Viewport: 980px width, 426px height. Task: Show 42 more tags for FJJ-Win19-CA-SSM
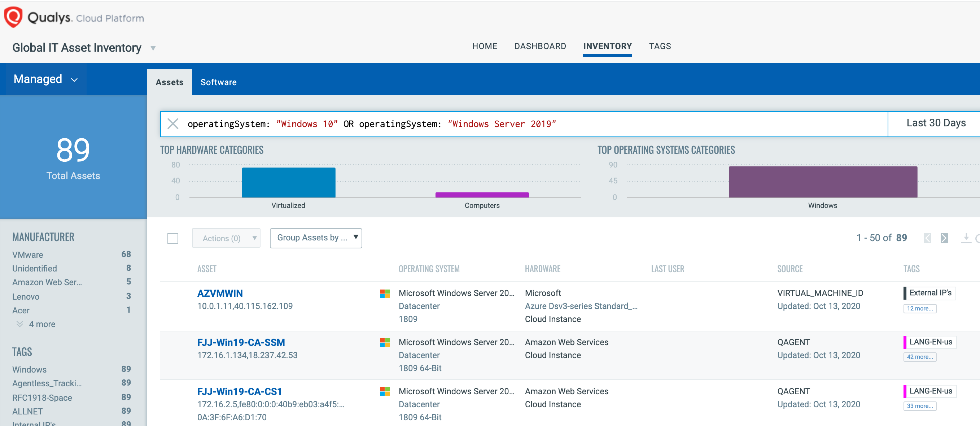(919, 357)
